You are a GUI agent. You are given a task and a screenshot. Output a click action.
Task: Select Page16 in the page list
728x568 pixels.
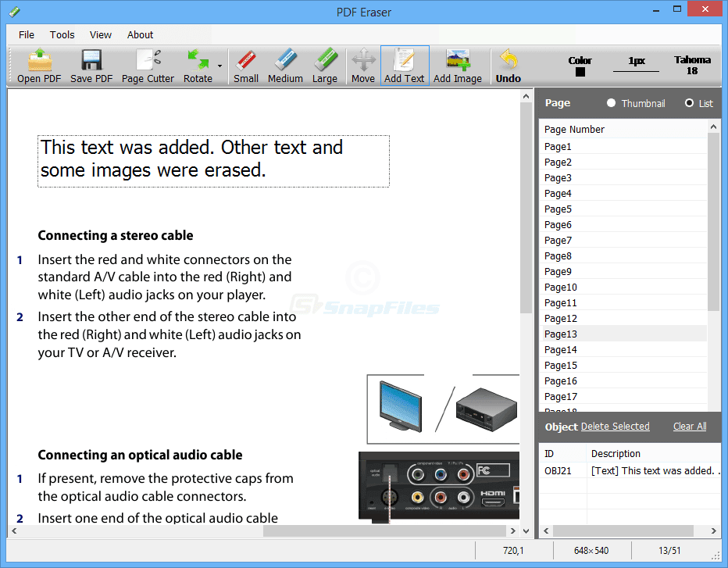(623, 381)
